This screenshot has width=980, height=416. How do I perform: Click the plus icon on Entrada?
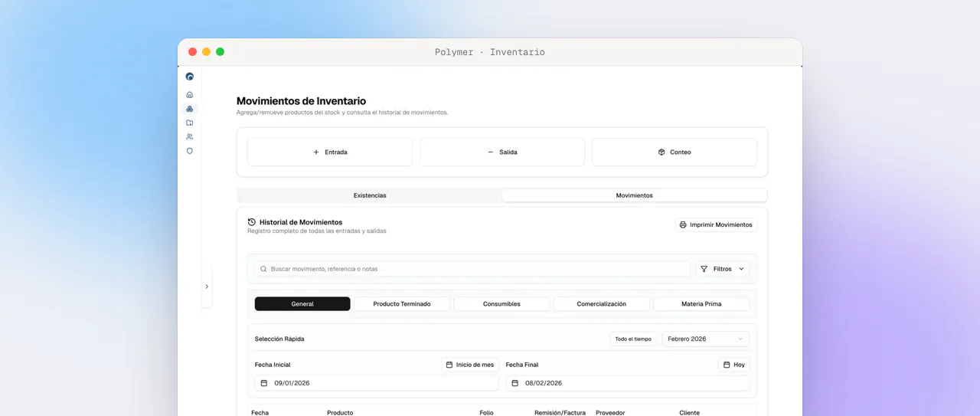(x=316, y=152)
